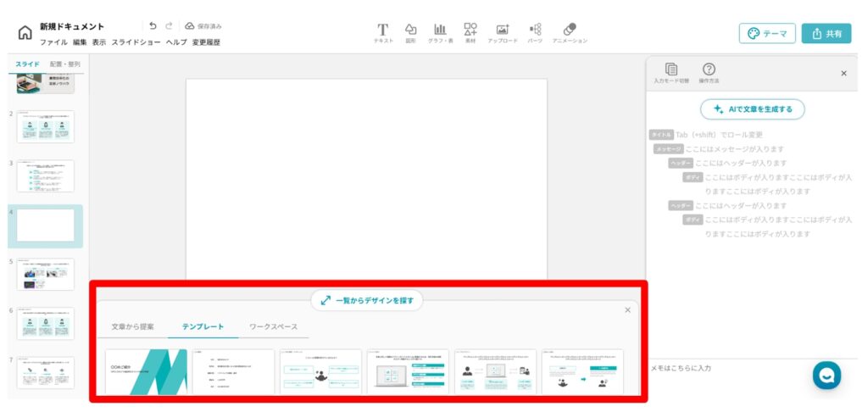
Task: Open the chat support bubble icon
Action: [826, 375]
